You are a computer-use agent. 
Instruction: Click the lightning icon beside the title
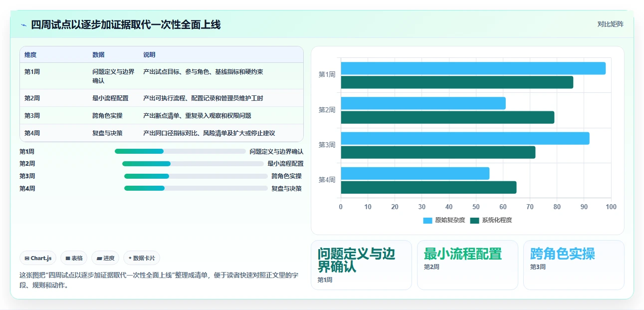pos(23,25)
